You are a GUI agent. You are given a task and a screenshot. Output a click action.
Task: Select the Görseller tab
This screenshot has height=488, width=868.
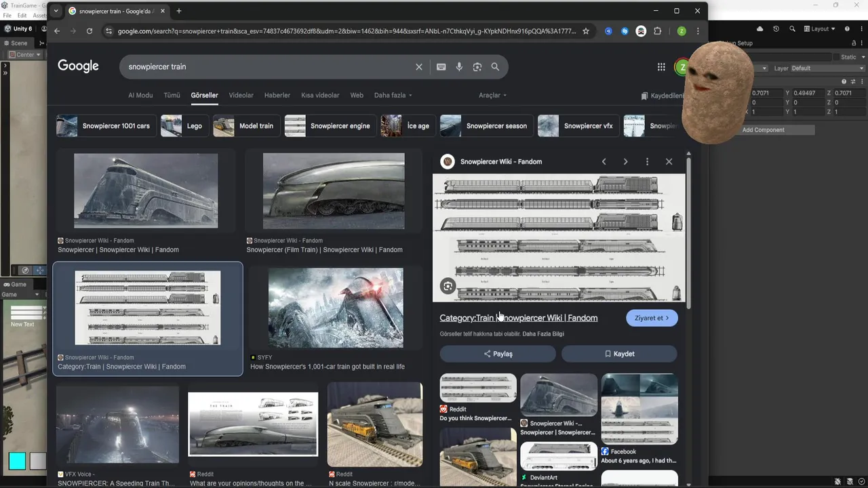pyautogui.click(x=204, y=95)
